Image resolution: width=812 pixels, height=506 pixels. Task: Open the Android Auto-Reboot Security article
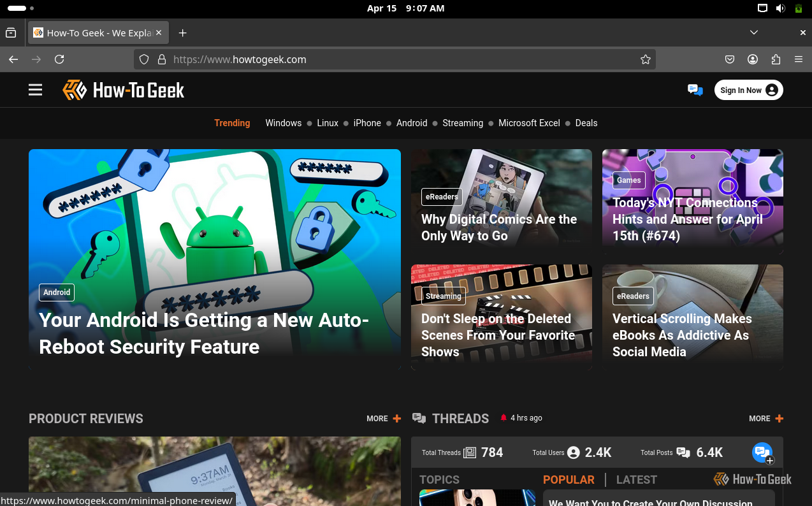coord(204,333)
